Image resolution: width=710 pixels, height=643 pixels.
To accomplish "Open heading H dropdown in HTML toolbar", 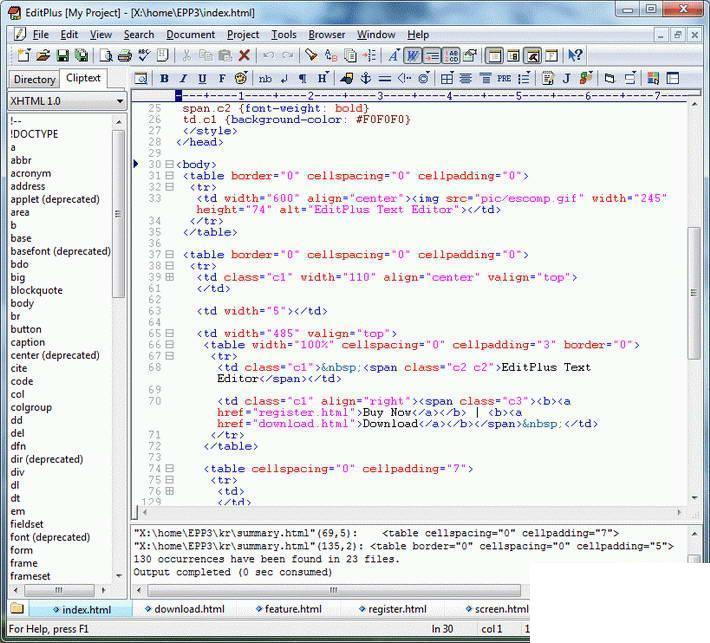I will [x=322, y=78].
